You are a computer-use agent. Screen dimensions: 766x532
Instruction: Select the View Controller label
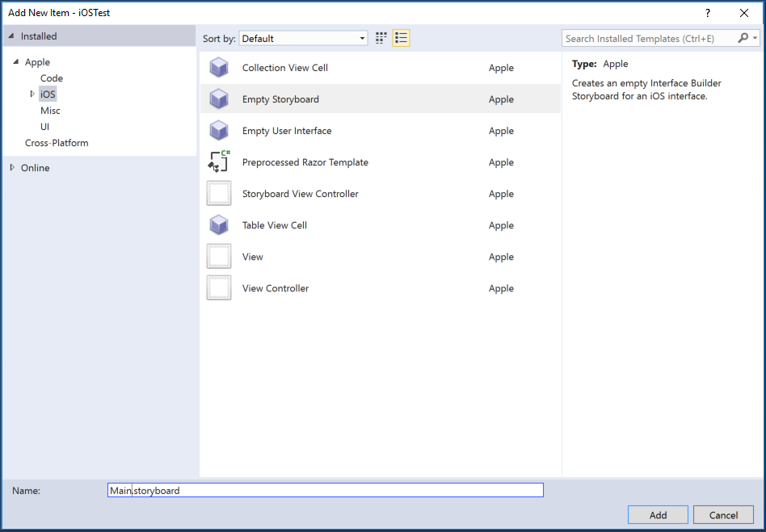(x=276, y=288)
